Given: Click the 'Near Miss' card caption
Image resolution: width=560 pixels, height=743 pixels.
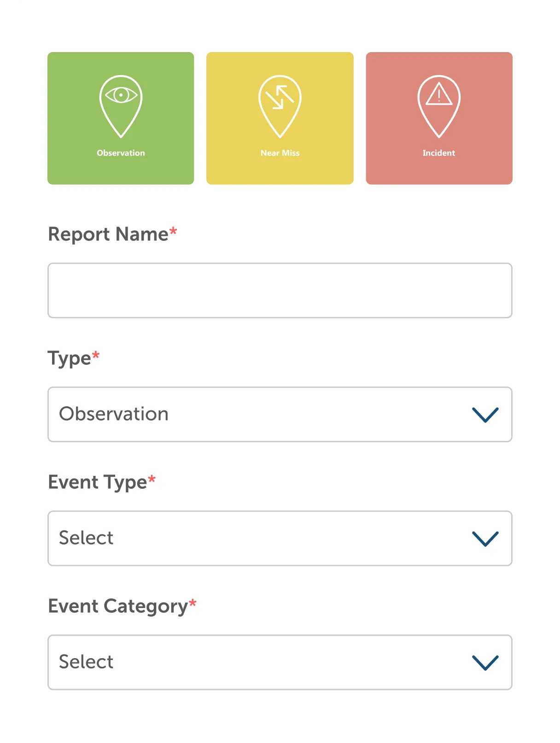Looking at the screenshot, I should 280,153.
